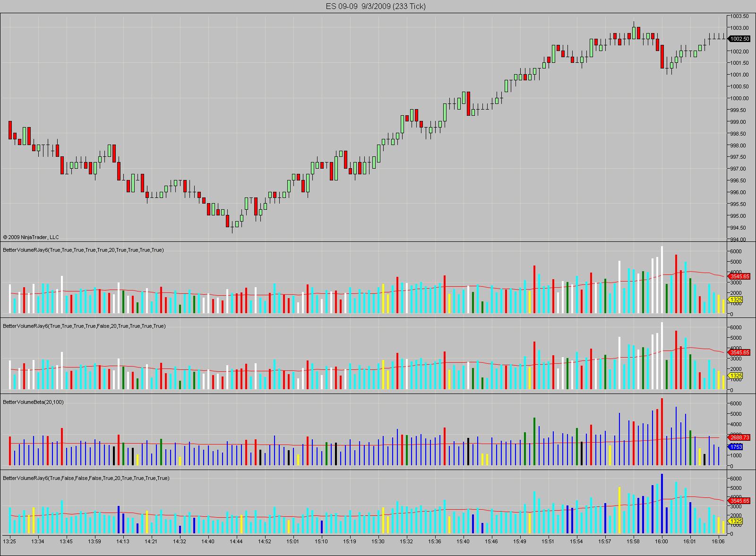This screenshot has width=756, height=556.
Task: Click the 14:21 time axis label
Action: [151, 541]
